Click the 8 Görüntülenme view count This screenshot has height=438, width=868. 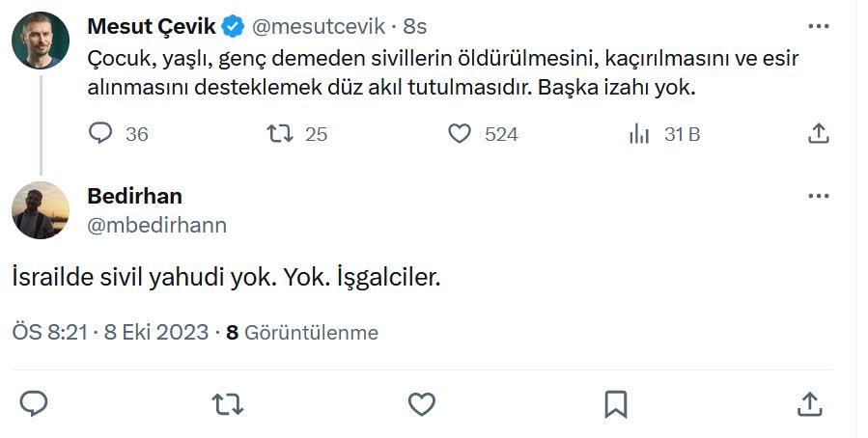tap(302, 333)
